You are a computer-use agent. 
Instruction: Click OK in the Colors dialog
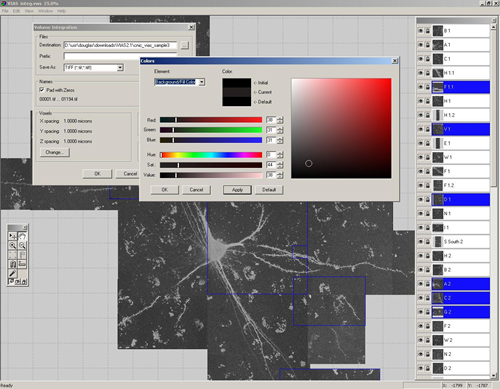165,190
